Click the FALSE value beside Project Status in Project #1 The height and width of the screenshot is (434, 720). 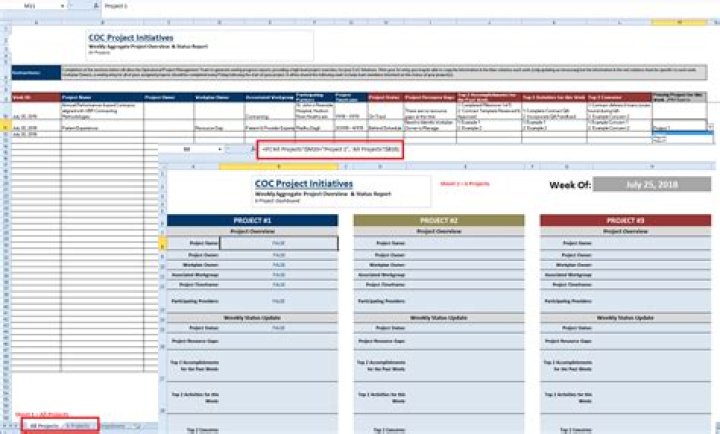click(279, 328)
